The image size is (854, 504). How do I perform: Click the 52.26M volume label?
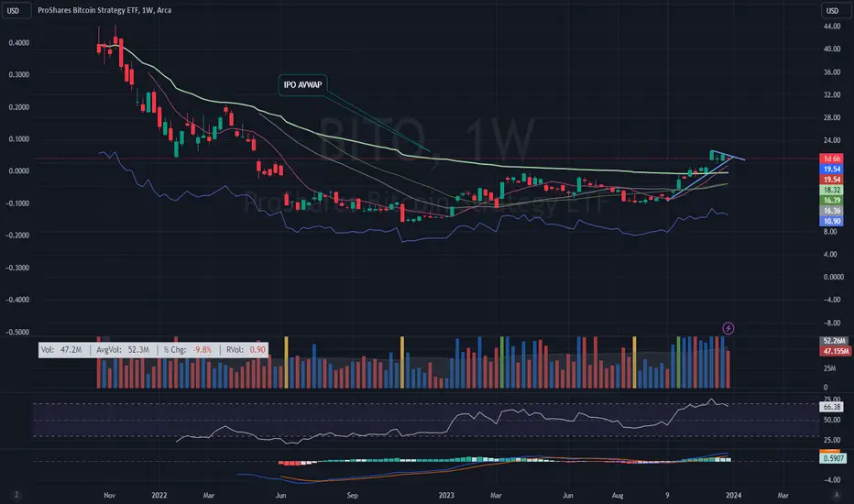coord(834,341)
